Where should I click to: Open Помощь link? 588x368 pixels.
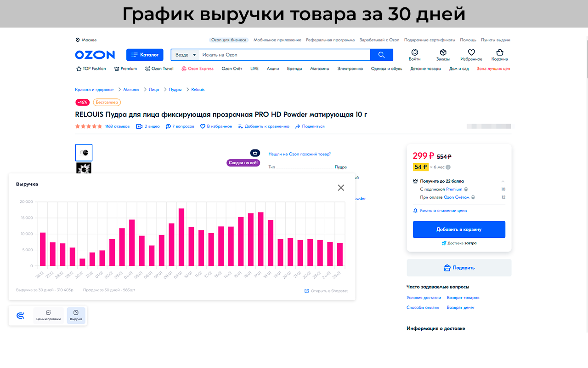coord(468,40)
